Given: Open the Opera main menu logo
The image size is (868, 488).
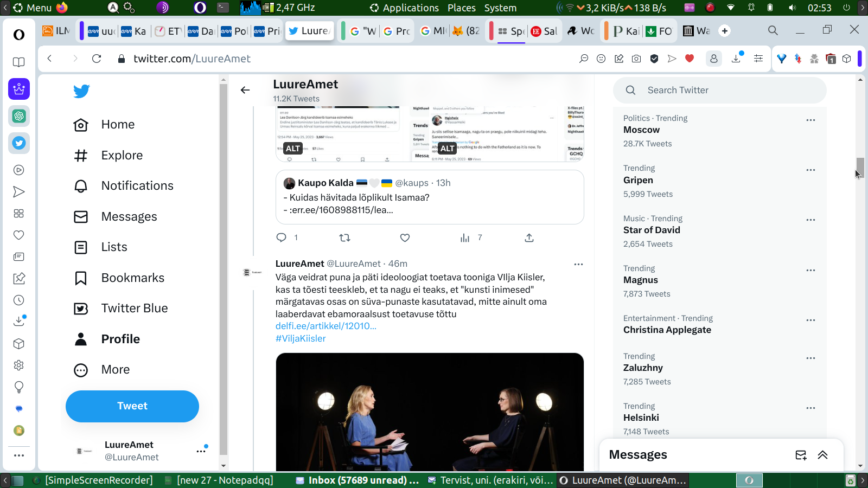Looking at the screenshot, I should click(x=19, y=35).
